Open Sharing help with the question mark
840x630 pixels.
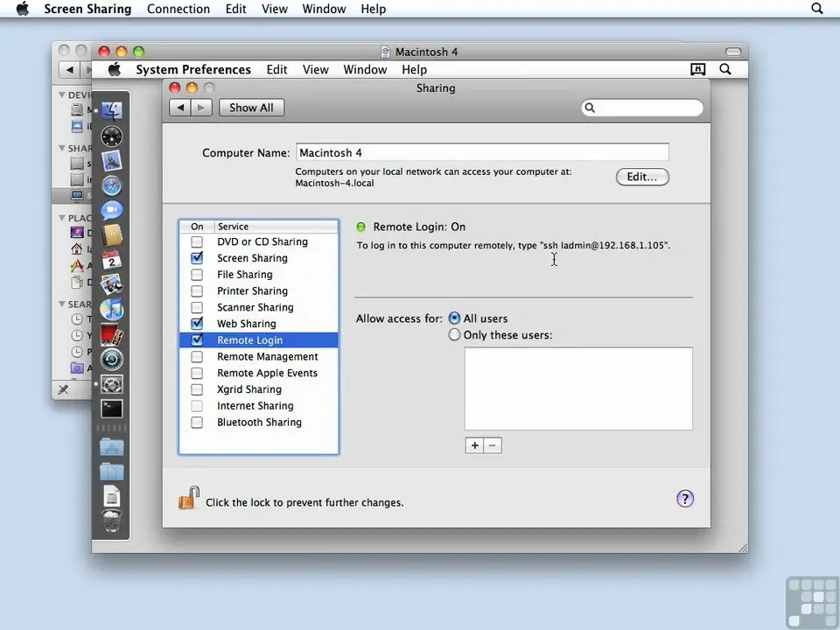click(x=685, y=499)
